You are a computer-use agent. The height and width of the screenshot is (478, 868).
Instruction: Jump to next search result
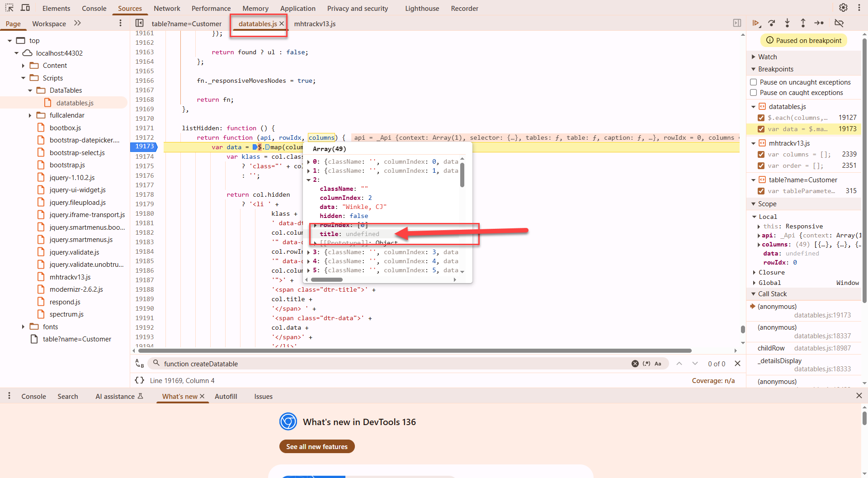click(x=695, y=364)
